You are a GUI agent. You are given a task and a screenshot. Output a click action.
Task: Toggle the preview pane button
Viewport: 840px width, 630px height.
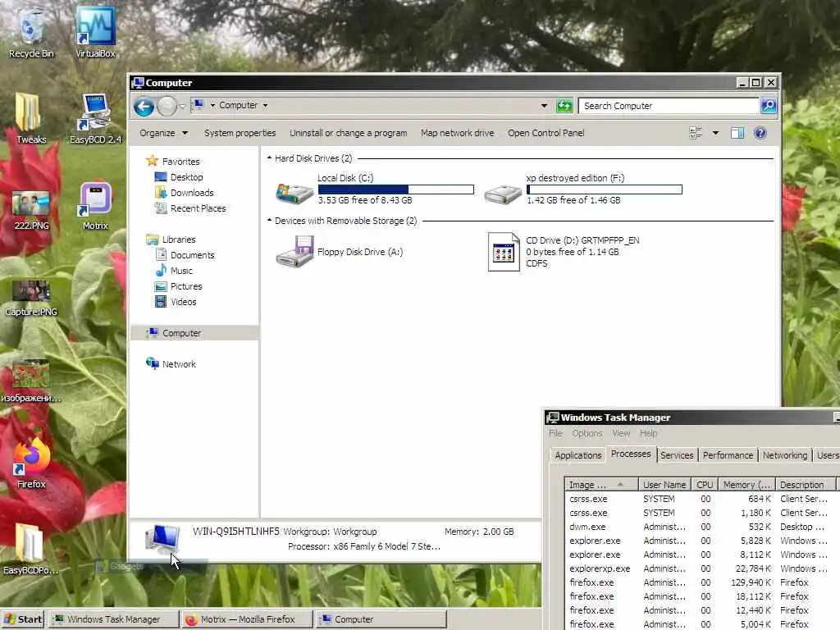tap(737, 133)
